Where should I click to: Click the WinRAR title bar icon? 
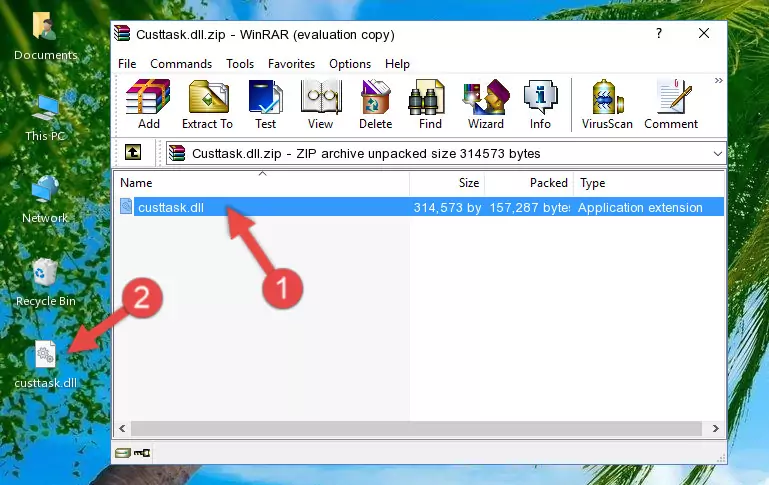(x=122, y=33)
